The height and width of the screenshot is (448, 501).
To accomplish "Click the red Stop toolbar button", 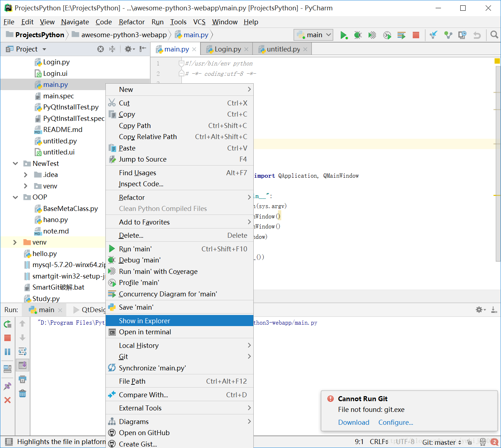I will 416,35.
